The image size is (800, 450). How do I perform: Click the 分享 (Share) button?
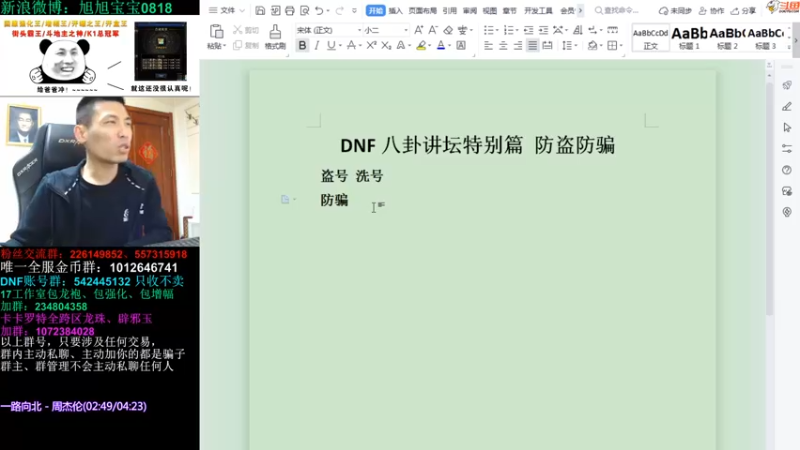pyautogui.click(x=743, y=10)
